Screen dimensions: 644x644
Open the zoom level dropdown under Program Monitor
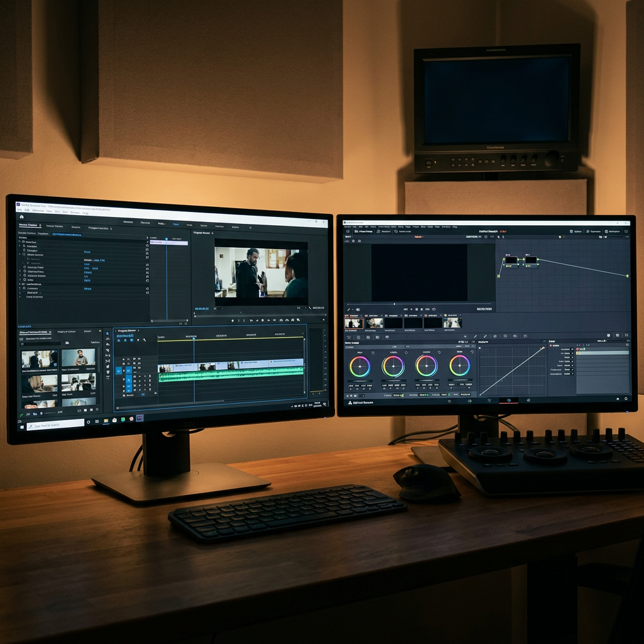pyautogui.click(x=218, y=308)
